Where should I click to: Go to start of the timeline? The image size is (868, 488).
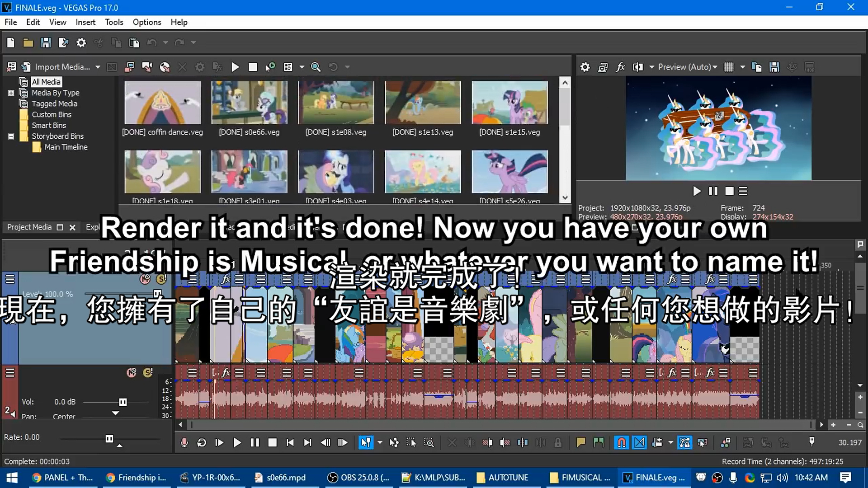click(290, 442)
